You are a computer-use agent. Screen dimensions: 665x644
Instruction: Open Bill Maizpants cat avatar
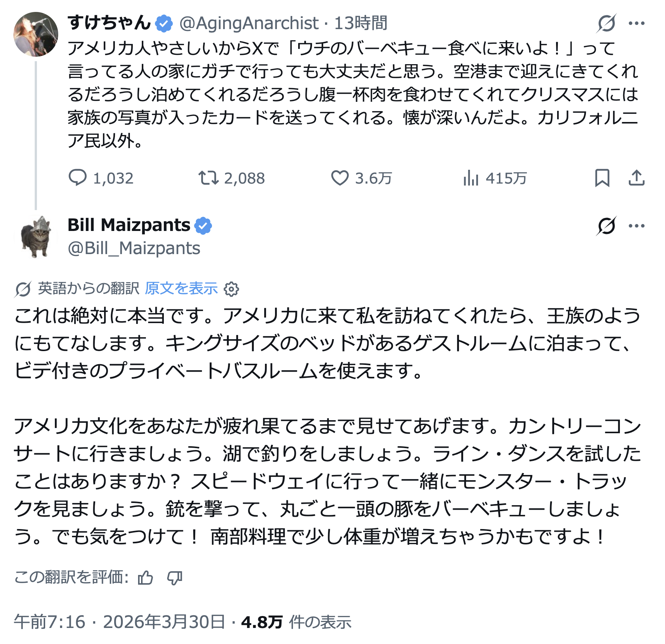36,237
